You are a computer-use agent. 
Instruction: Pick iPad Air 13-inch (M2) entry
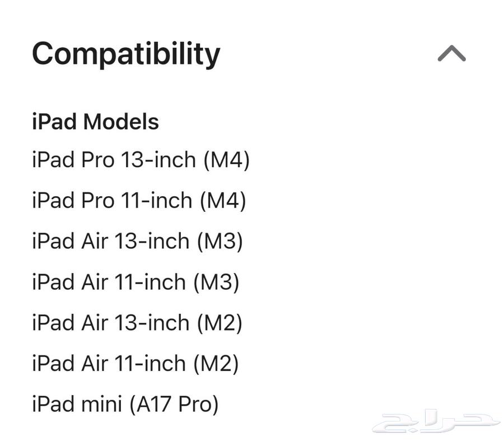click(137, 323)
